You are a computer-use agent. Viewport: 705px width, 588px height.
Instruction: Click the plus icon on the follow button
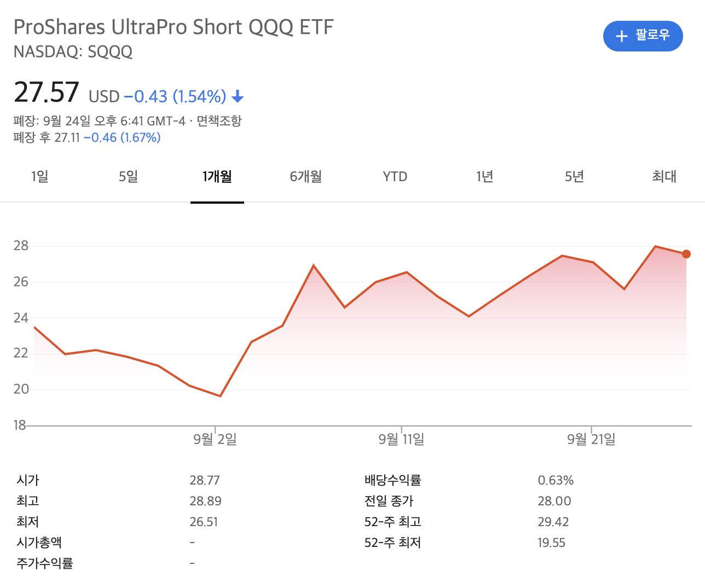(621, 36)
